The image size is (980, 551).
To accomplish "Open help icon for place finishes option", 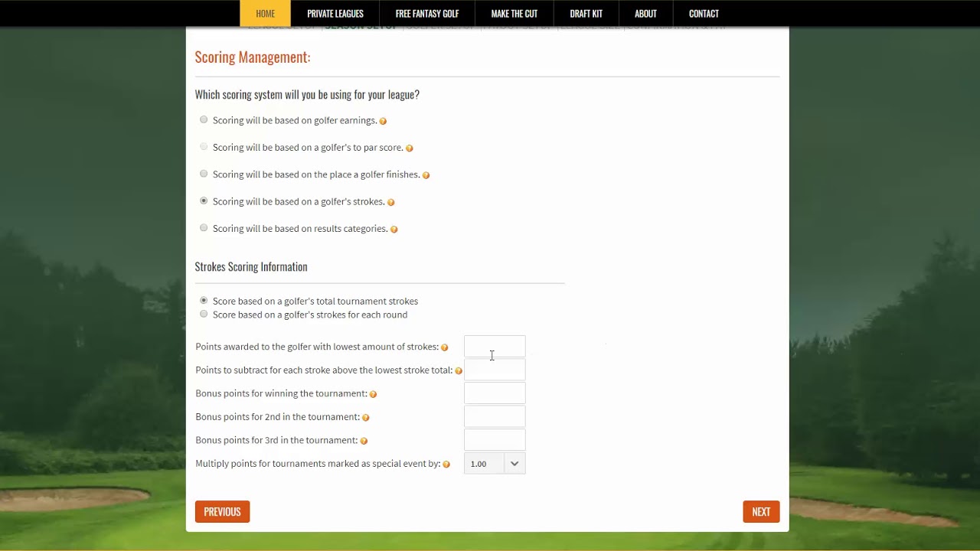I will [x=426, y=175].
